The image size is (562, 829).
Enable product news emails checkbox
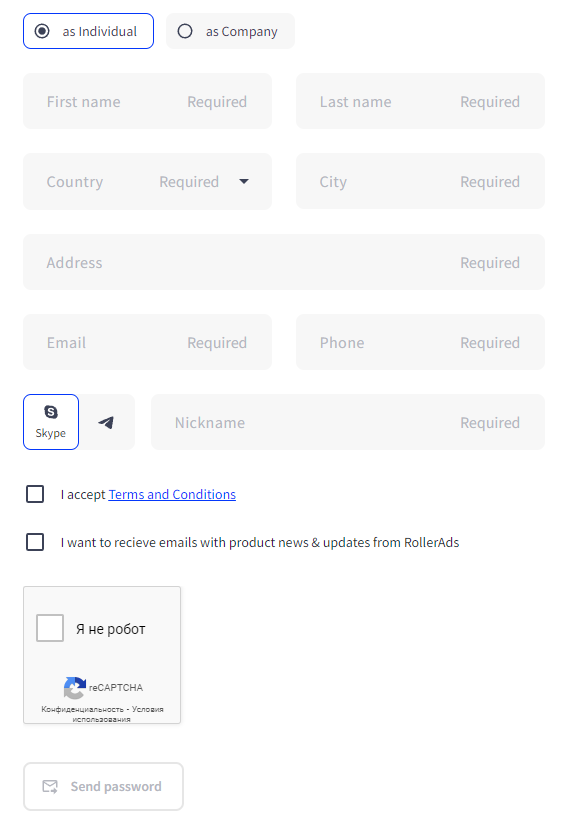(35, 542)
